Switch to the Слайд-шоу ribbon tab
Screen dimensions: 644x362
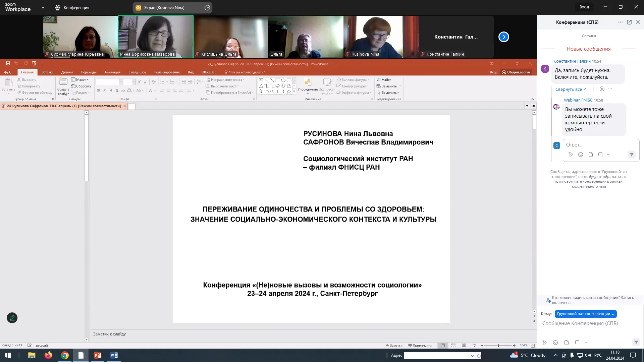tap(137, 72)
